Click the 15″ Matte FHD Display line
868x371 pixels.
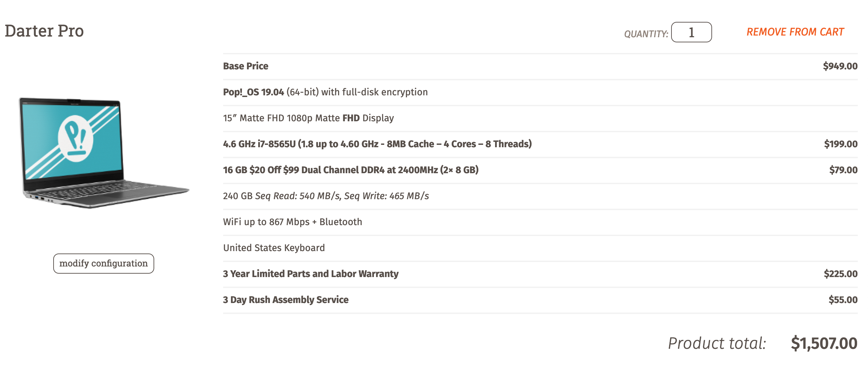[308, 118]
